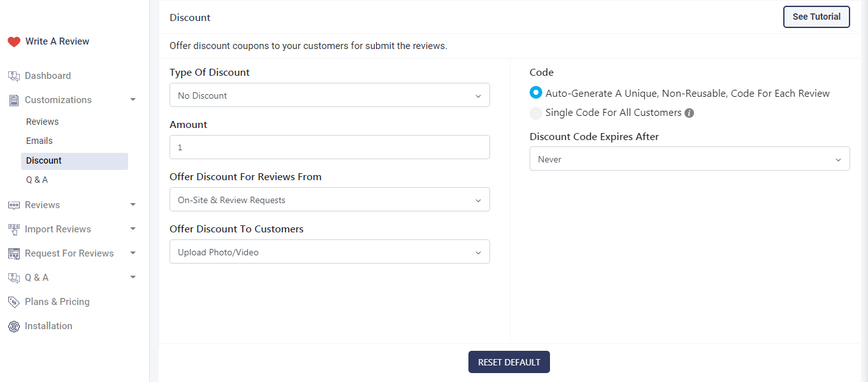
Task: Open the Emails submenu item
Action: 40,141
